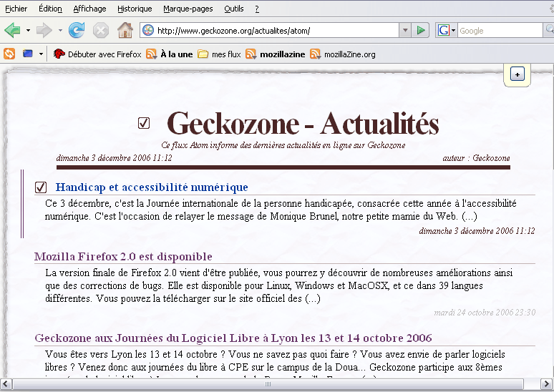Click the orange feed icon on bookmarks toolbar

[x=9, y=54]
